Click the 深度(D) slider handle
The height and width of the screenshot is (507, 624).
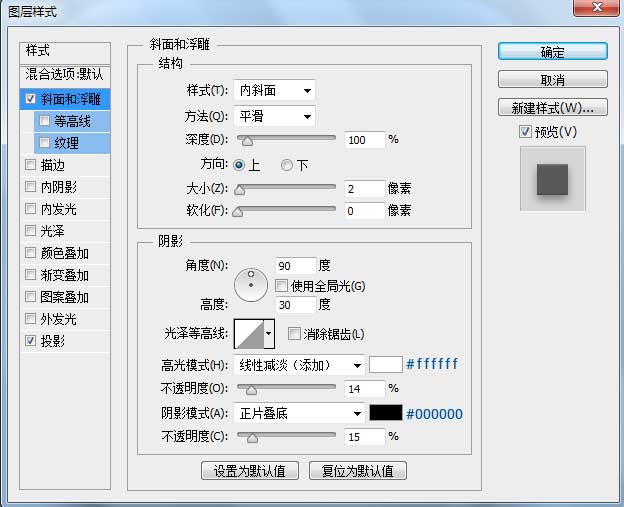247,140
